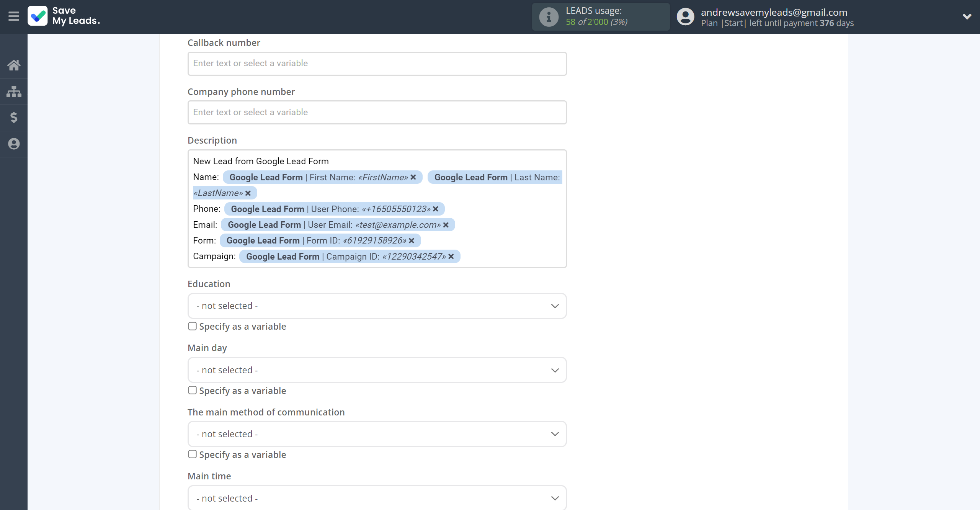Click the expand arrow icon top-right corner
The width and height of the screenshot is (980, 510).
pos(966,17)
